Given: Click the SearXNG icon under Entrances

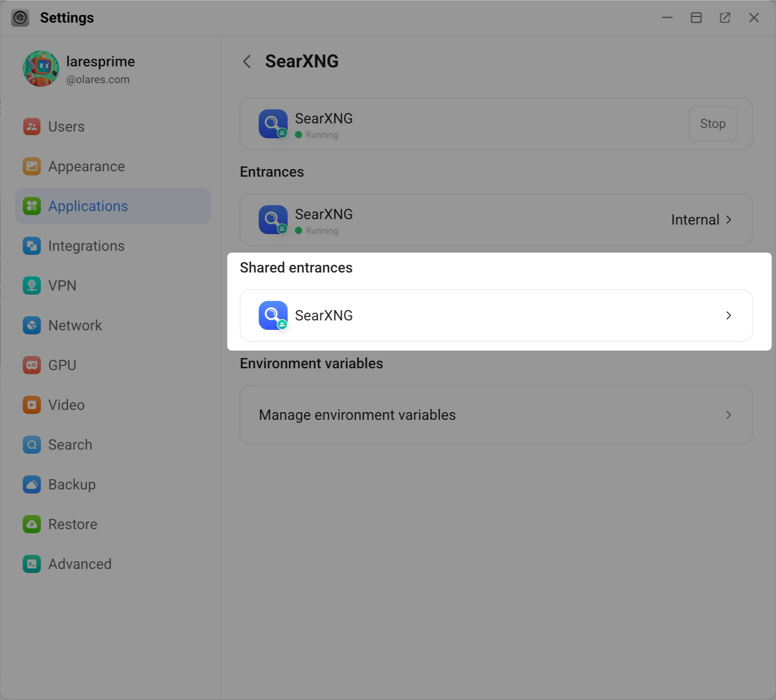Looking at the screenshot, I should 273,220.
